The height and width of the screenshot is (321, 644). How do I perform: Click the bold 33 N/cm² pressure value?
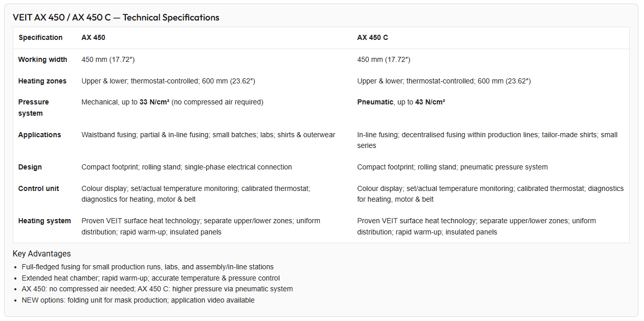pos(154,102)
